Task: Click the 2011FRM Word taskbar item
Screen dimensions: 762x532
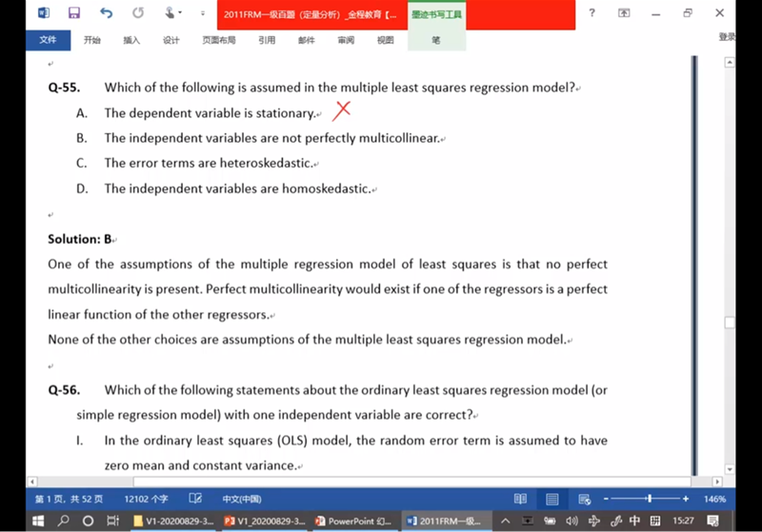Action: tap(447, 522)
